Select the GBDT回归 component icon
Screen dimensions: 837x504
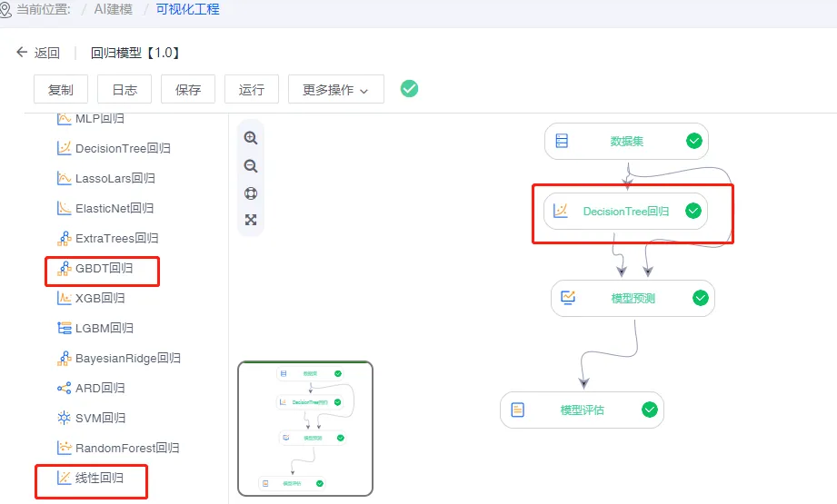pos(65,268)
